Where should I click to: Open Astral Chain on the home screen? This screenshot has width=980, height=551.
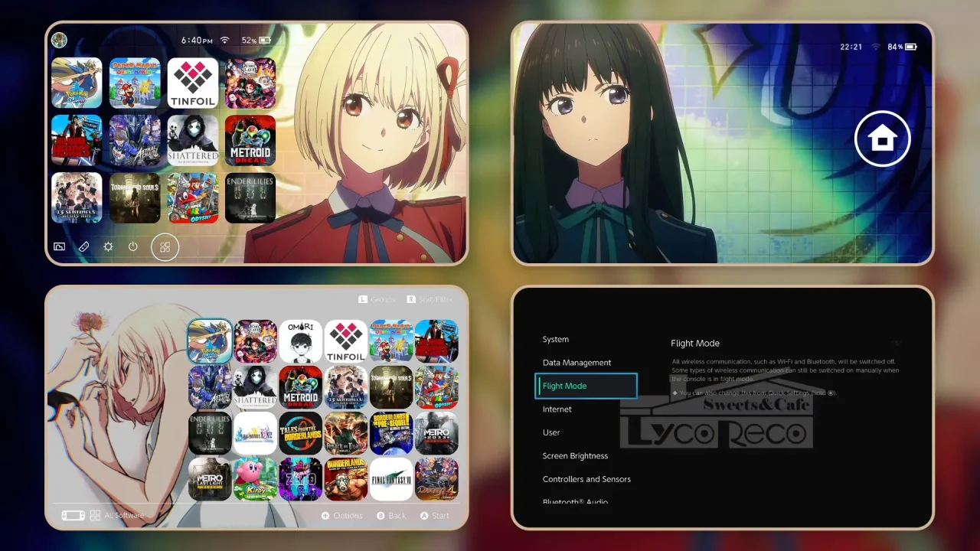click(135, 140)
